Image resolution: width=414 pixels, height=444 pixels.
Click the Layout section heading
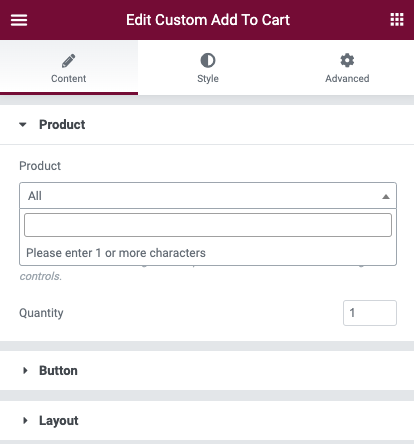coord(59,421)
